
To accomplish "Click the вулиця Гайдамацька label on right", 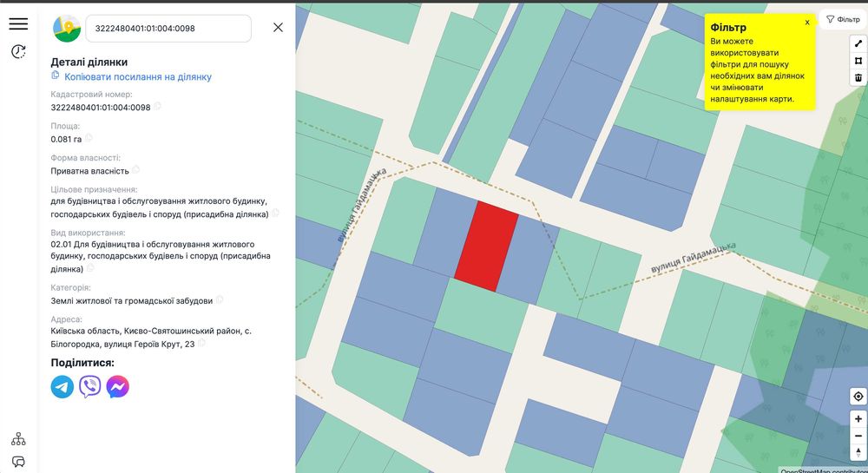I will (694, 257).
